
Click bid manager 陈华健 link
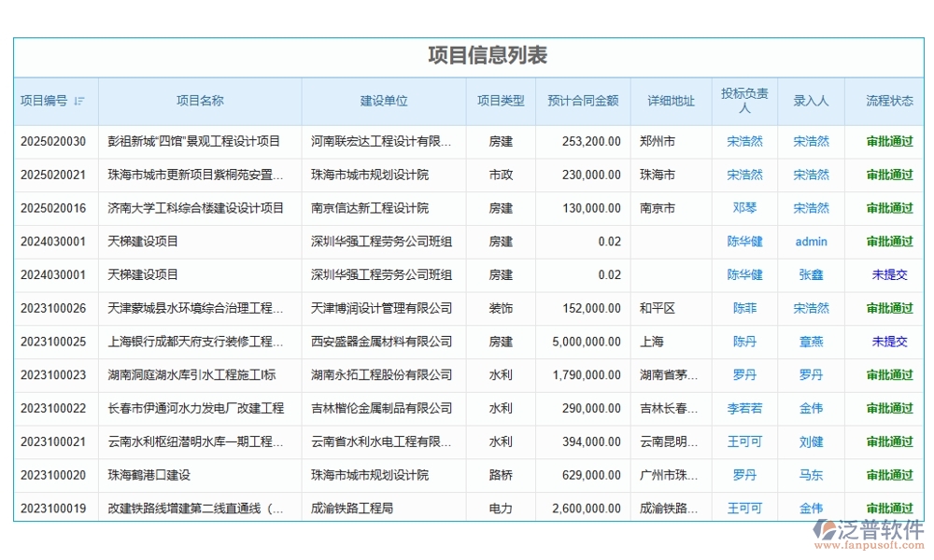744,242
